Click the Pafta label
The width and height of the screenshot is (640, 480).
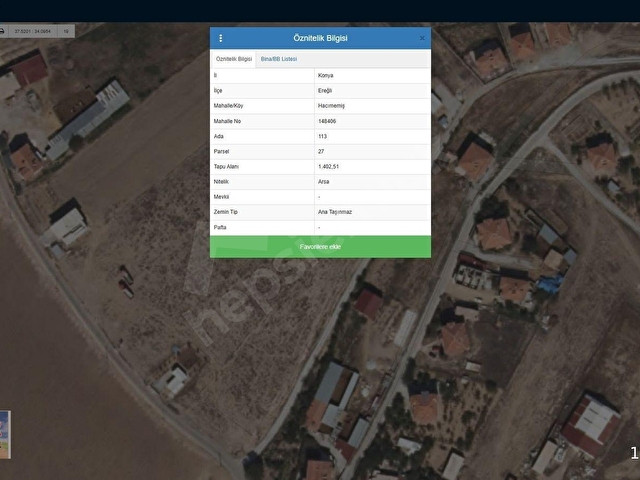[x=220, y=227]
